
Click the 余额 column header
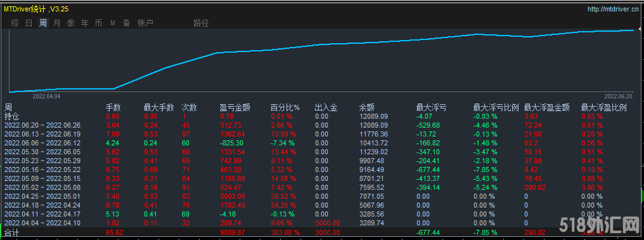366,108
